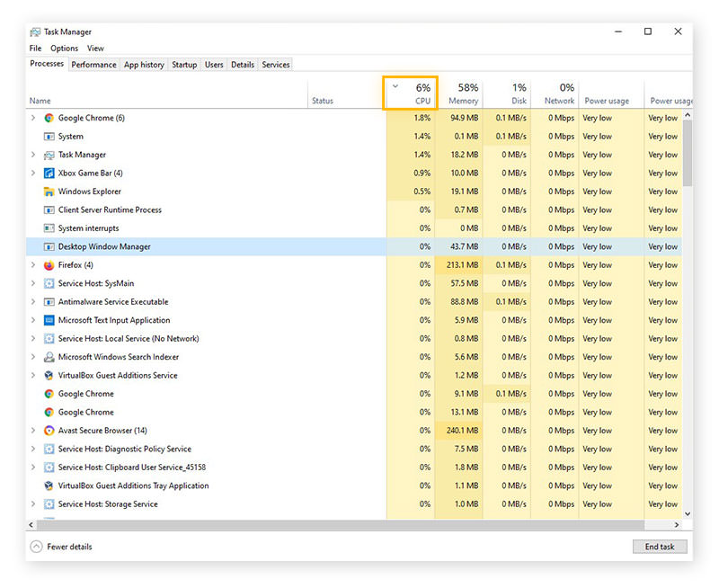Viewport: 719px width, 588px height.
Task: Click the 213.1 MB memory cell for Firefox
Action: [458, 265]
